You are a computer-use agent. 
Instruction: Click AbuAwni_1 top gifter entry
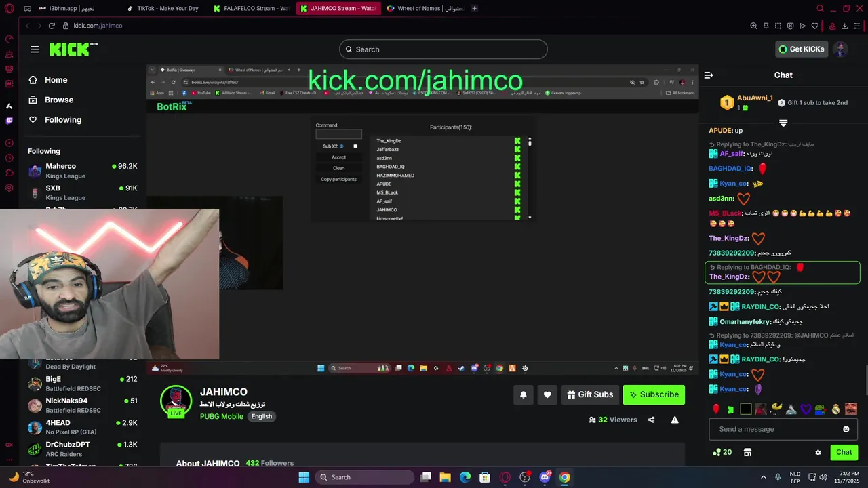(x=746, y=102)
